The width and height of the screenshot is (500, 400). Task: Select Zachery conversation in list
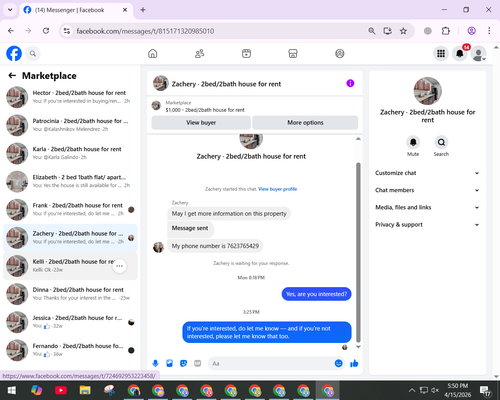pyautogui.click(x=70, y=238)
